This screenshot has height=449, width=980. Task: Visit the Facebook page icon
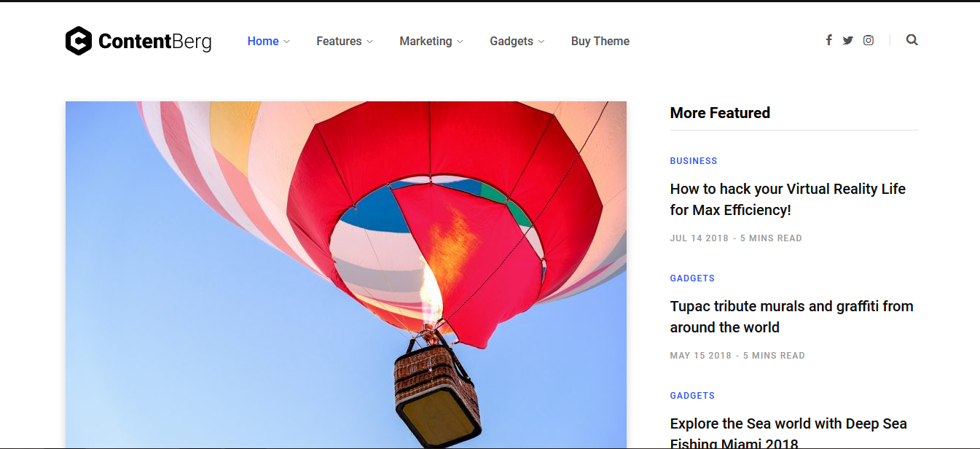(x=828, y=40)
